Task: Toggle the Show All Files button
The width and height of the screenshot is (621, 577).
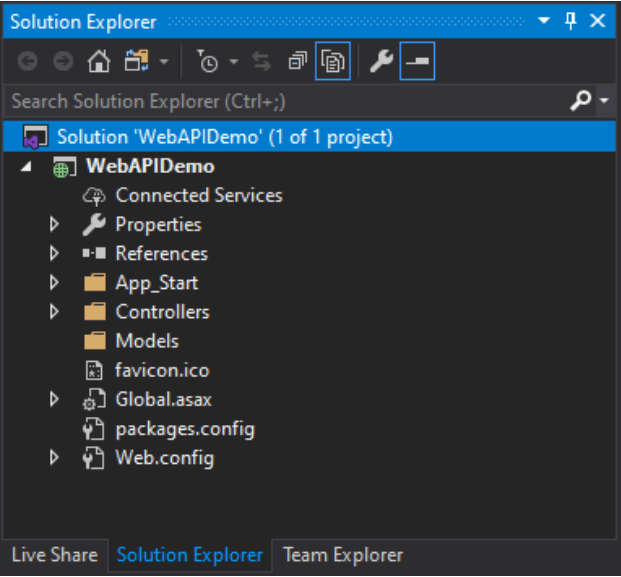Action: [331, 62]
